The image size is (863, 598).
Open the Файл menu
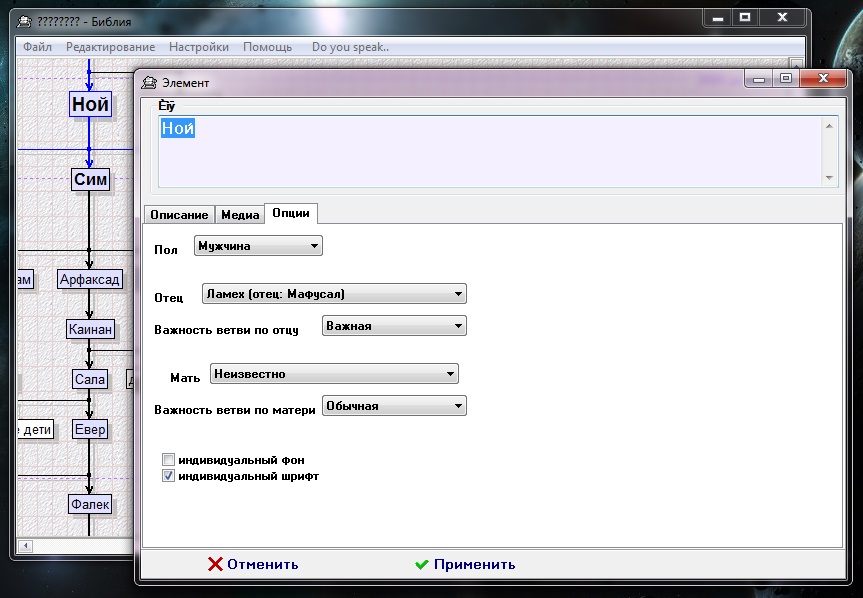tap(37, 47)
